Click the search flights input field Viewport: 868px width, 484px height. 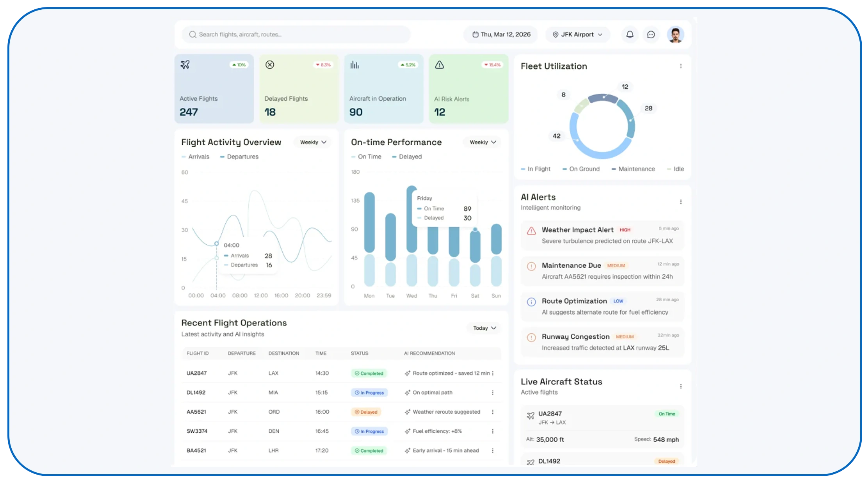(x=296, y=35)
